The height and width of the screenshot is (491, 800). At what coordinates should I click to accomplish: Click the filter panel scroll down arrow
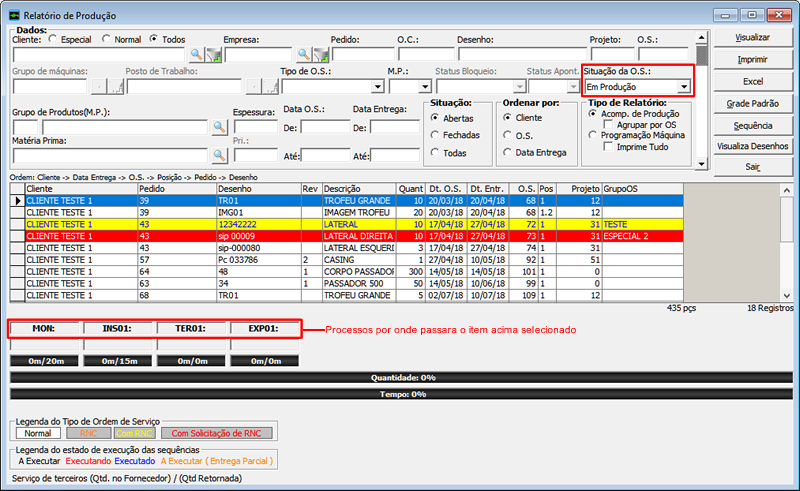(x=702, y=164)
